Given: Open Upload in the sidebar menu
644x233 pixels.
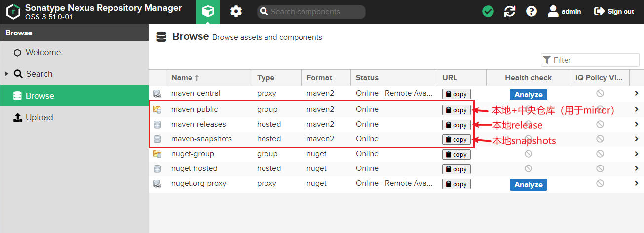Looking at the screenshot, I should coord(39,118).
